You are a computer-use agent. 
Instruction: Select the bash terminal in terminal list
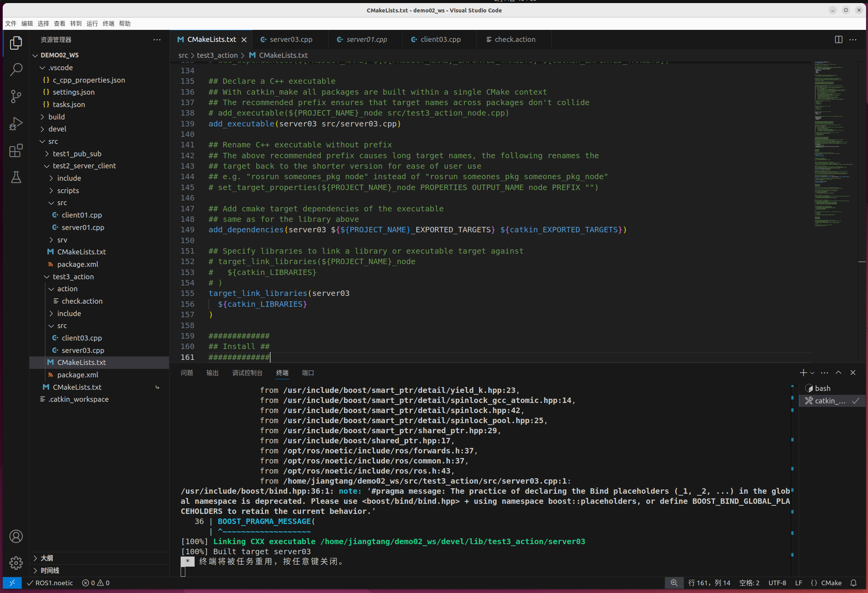click(x=822, y=388)
